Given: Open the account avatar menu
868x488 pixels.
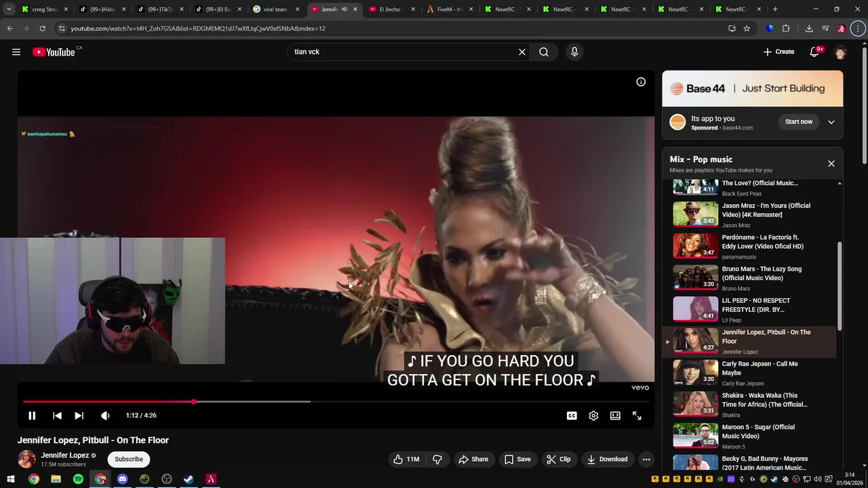Looking at the screenshot, I should [x=840, y=52].
